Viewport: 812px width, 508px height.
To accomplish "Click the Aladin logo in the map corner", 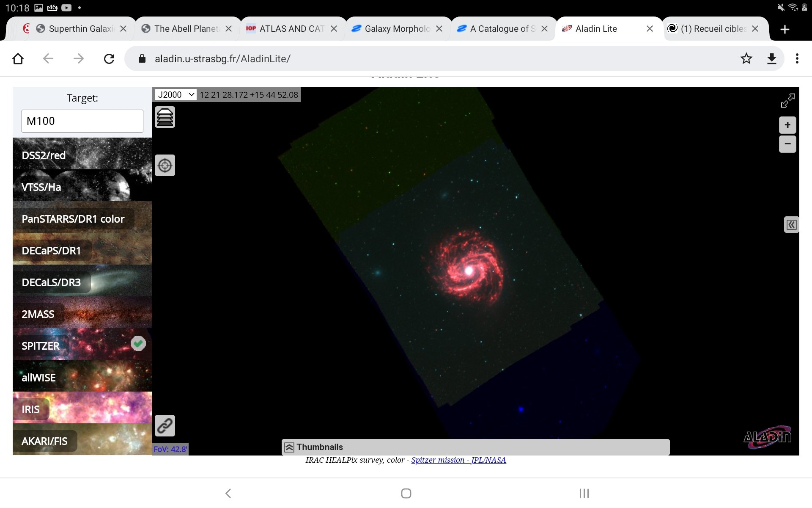I will tap(767, 437).
